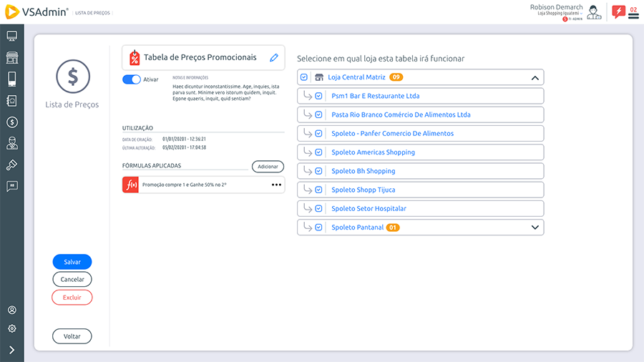This screenshot has width=644, height=362.
Task: Uncheck the Spoleto Bh Shopping checkbox
Action: coord(319,171)
